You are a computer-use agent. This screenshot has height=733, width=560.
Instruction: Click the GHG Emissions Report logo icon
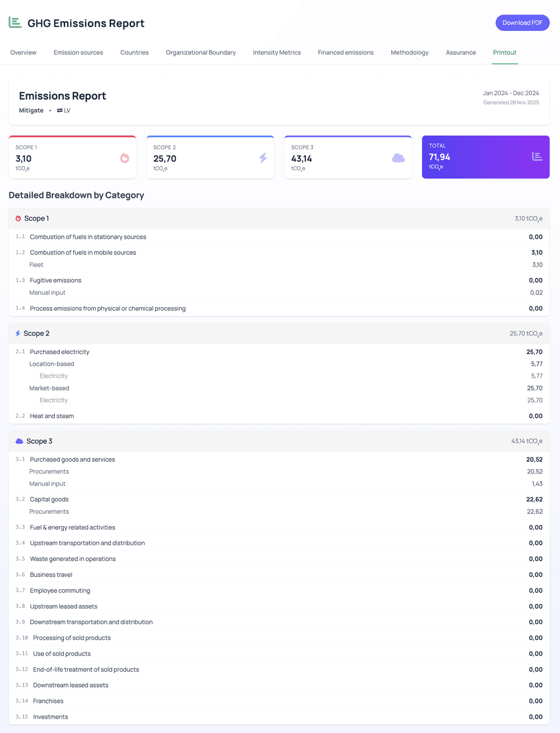[15, 22]
